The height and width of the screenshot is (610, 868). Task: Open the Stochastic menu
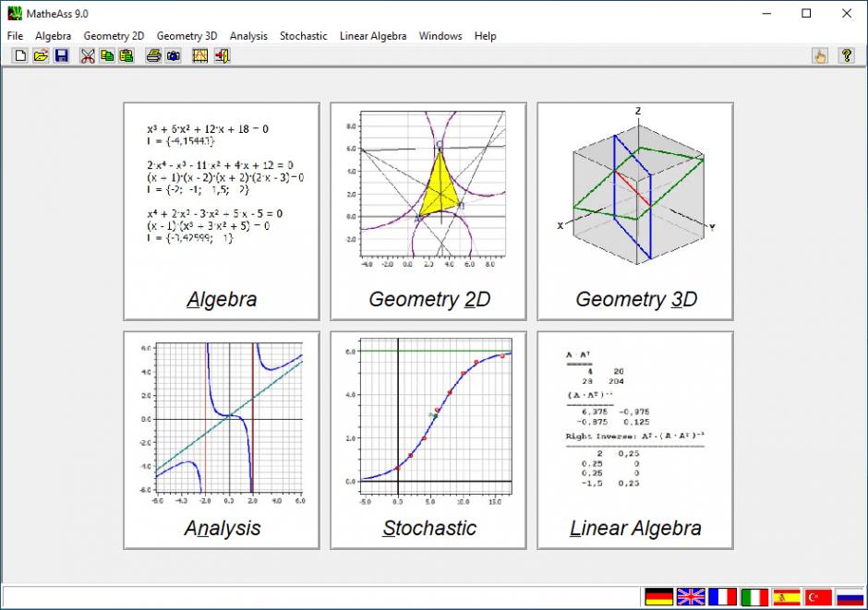[304, 36]
